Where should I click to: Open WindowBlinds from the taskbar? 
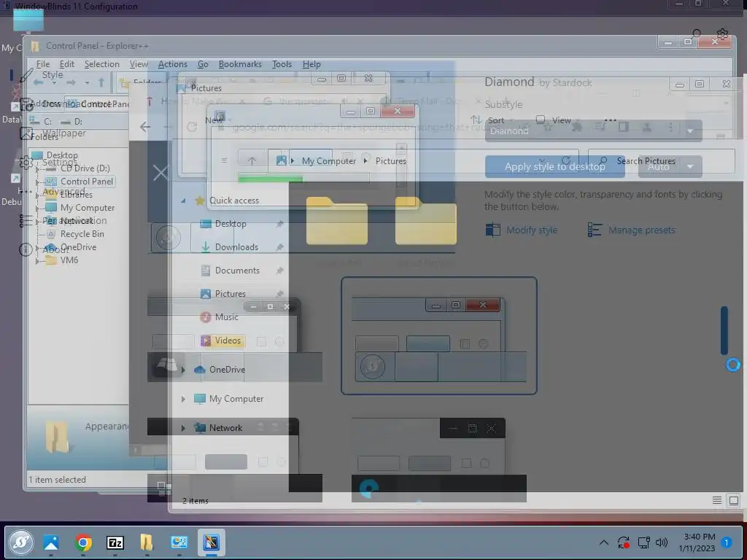211,542
